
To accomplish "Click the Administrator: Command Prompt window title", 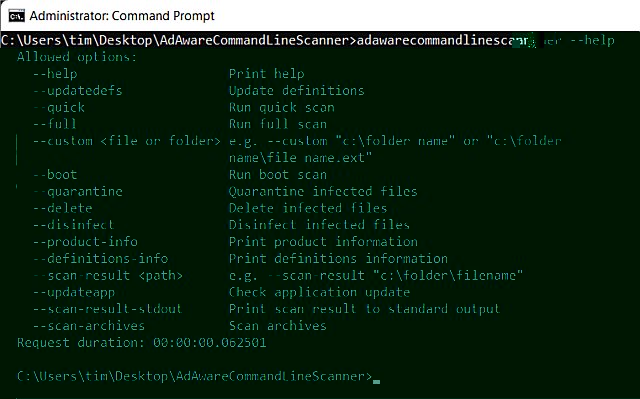I will click(x=122, y=16).
